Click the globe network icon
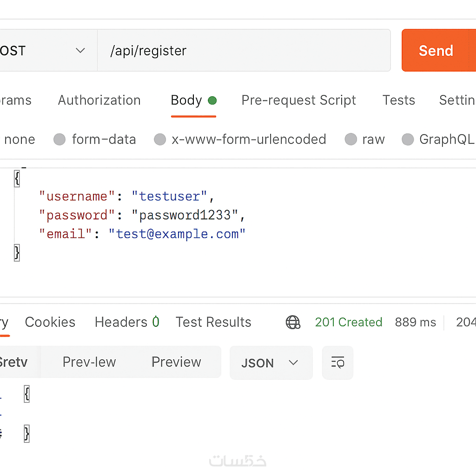 [293, 322]
